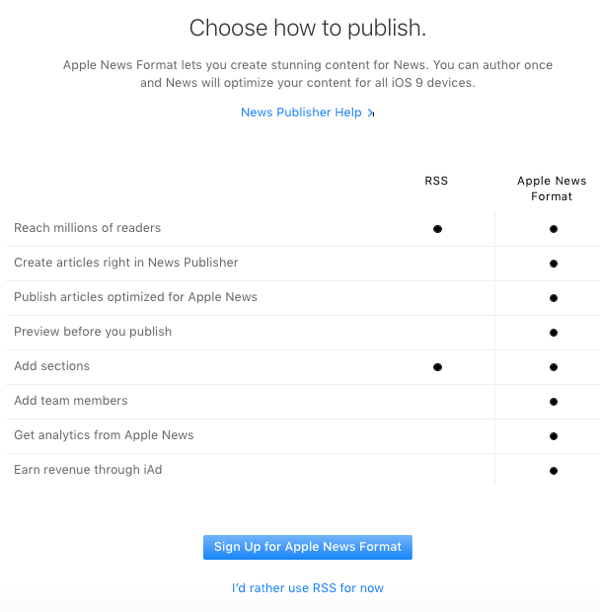Click the Sign Up for Apple News Format button

point(307,547)
